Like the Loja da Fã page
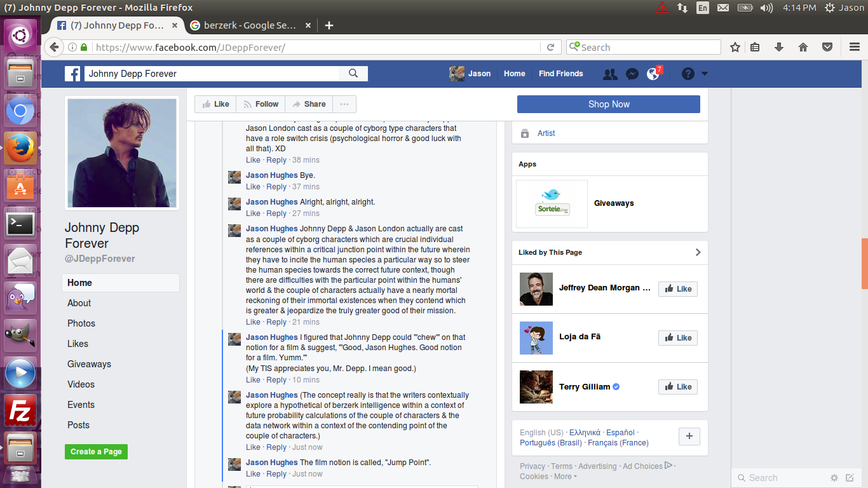Viewport: 868px width, 488px height. [678, 338]
